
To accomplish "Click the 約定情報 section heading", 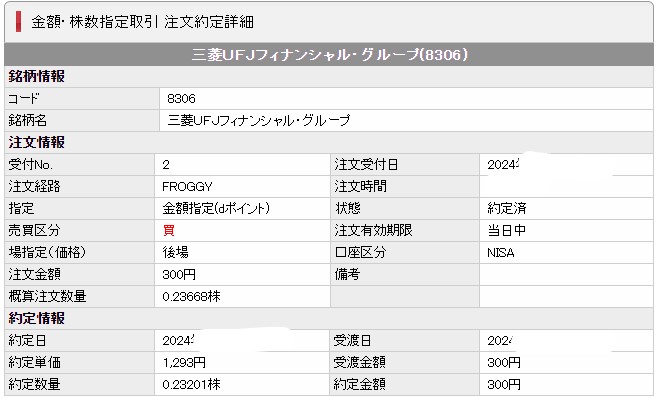I will (37, 318).
